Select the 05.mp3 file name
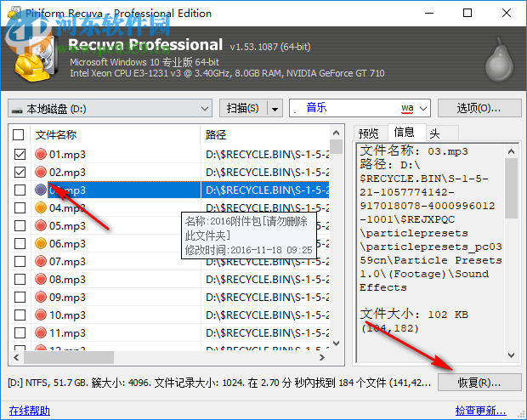Image resolution: width=527 pixels, height=420 pixels. (67, 226)
